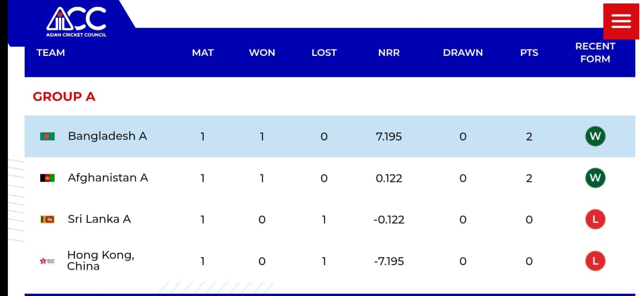Click the RECENT FORM column header
The width and height of the screenshot is (644, 296).
point(595,53)
